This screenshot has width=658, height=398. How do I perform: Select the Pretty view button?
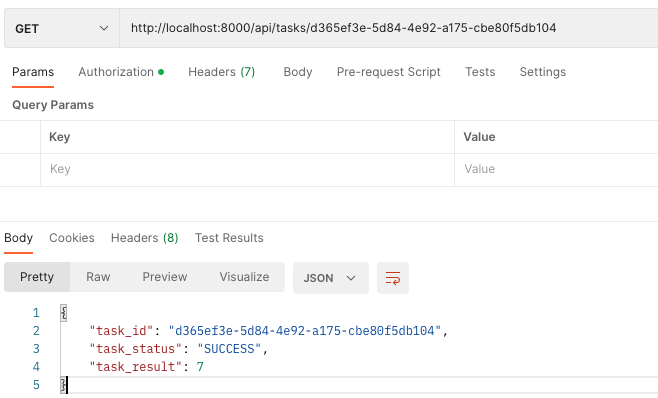(37, 277)
